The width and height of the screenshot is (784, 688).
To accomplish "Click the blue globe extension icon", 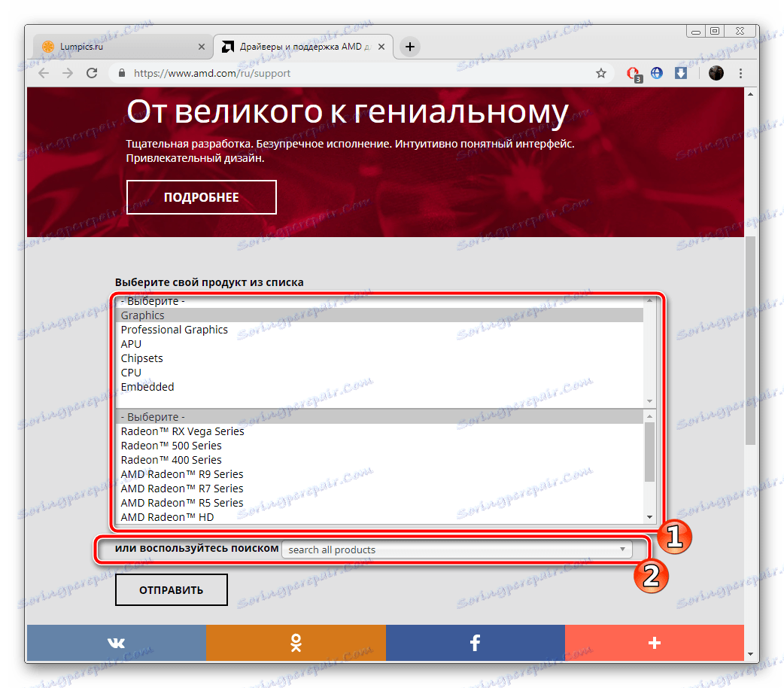I will pyautogui.click(x=656, y=73).
